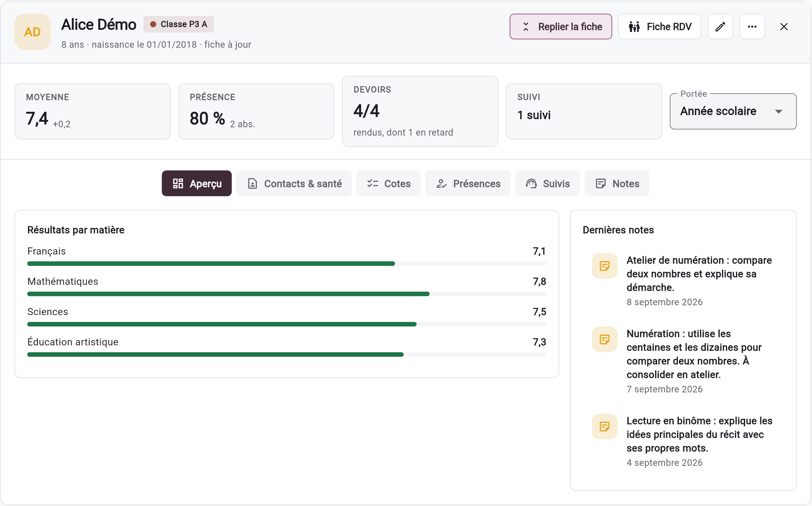Click the Moyenne 7,4 card
The image size is (812, 506).
92,111
